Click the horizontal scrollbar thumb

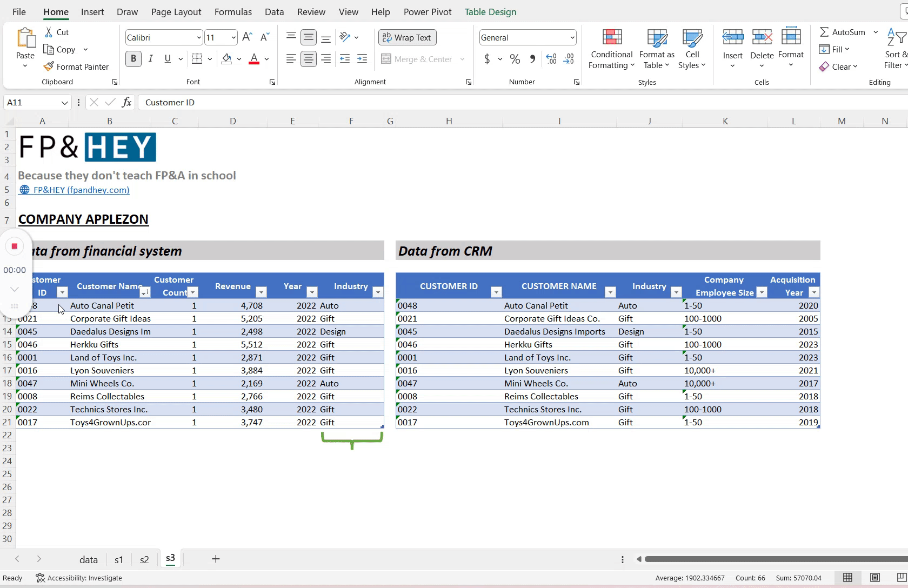[x=776, y=559]
